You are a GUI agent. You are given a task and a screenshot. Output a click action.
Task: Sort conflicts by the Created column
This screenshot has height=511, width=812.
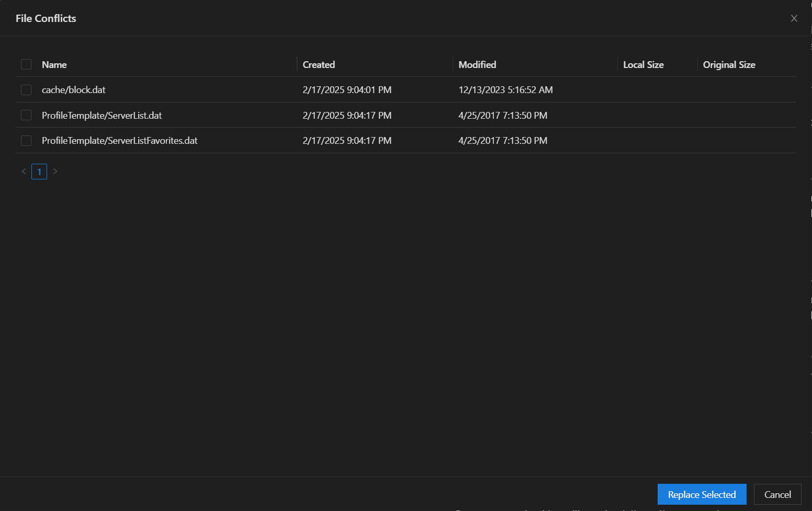(x=319, y=64)
